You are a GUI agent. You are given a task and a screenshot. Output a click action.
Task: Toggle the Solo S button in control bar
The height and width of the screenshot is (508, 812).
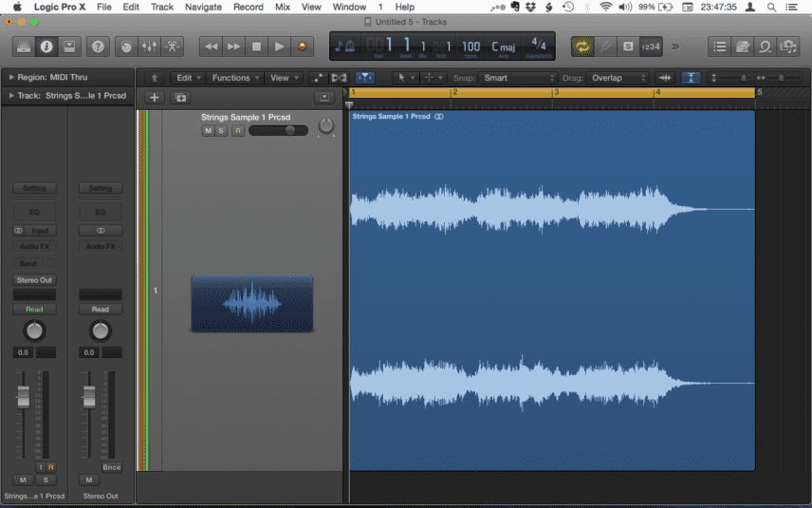point(628,47)
